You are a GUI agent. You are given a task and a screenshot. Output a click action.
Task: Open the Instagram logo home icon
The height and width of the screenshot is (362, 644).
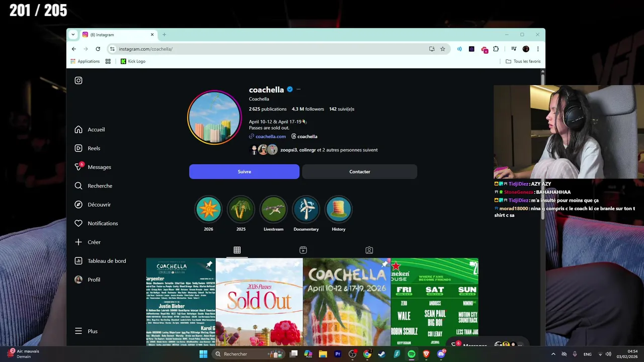[x=78, y=80]
